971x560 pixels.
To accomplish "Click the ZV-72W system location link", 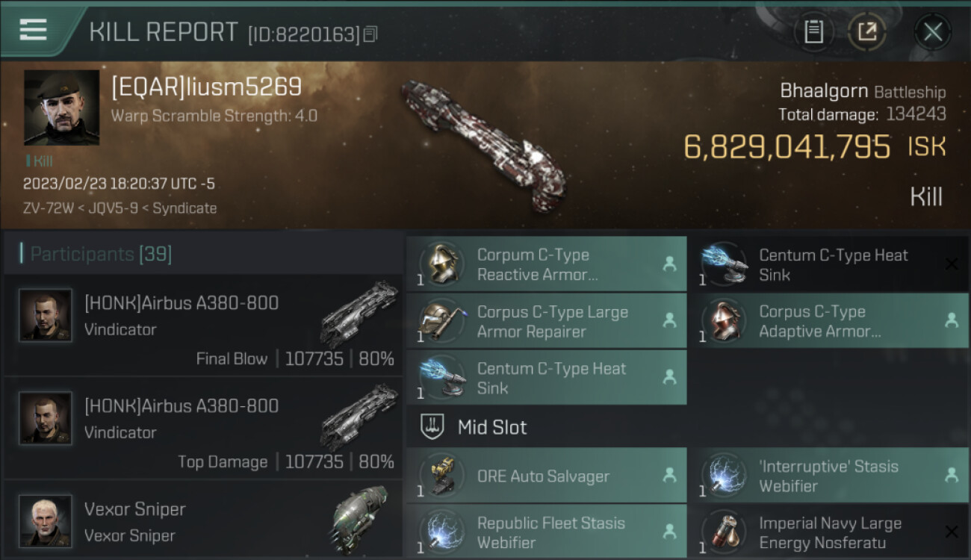I will [49, 208].
